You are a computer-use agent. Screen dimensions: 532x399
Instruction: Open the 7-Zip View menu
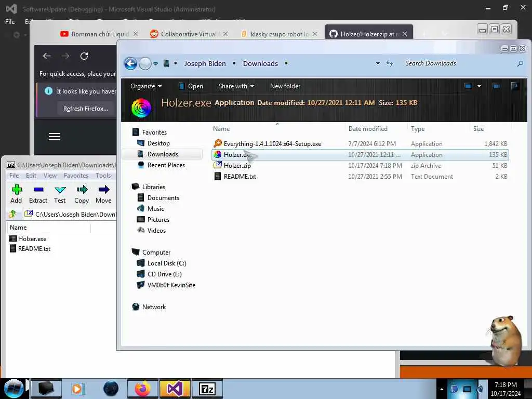coord(50,176)
